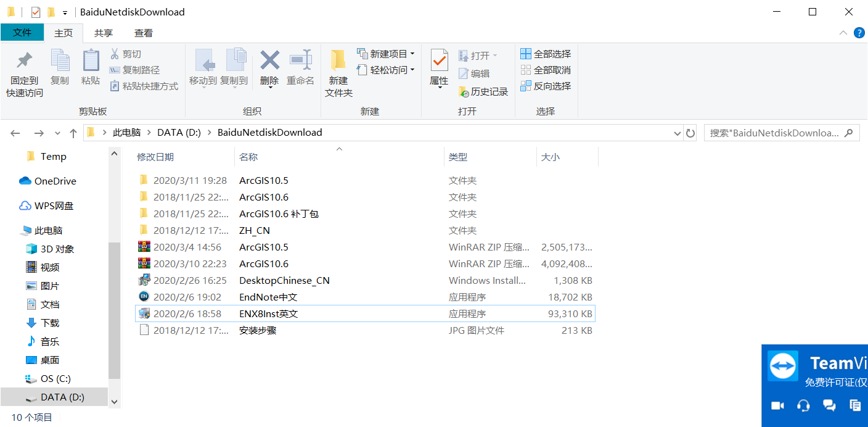
Task: Click the Move to button
Action: [x=203, y=68]
